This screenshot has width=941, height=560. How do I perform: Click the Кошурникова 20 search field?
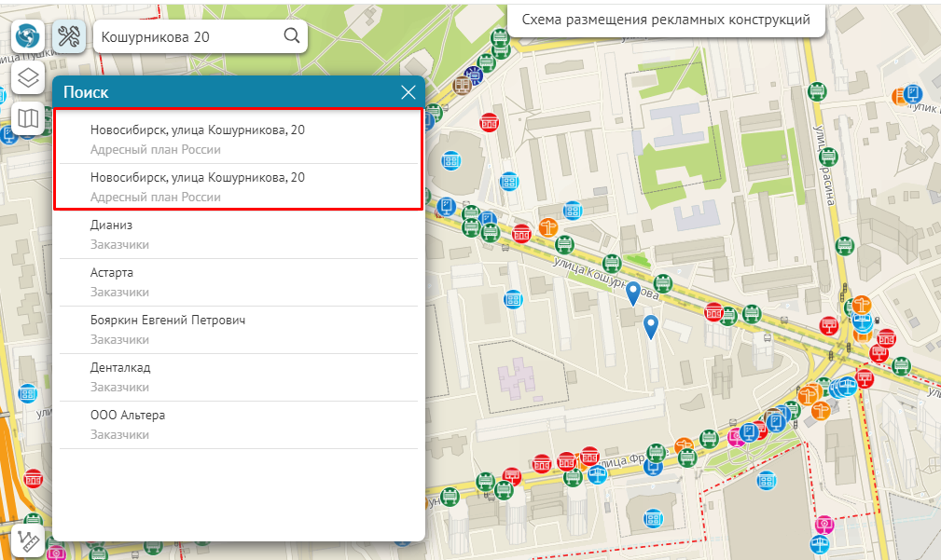coord(187,36)
